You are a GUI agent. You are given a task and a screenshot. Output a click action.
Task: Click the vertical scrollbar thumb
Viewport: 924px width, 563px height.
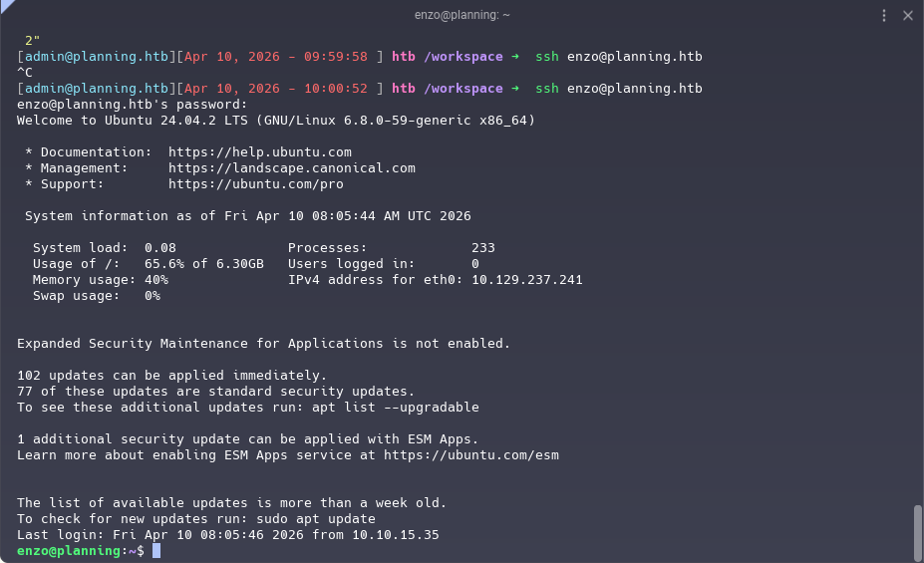(x=917, y=532)
